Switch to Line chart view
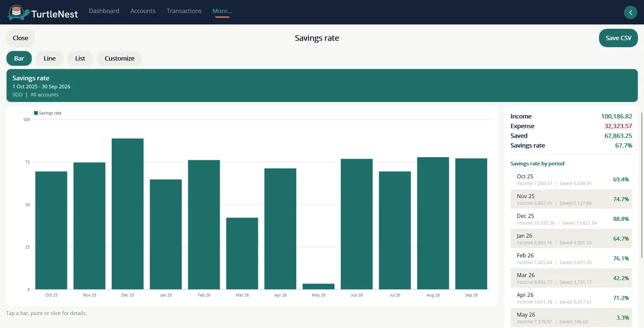Image resolution: width=644 pixels, height=328 pixels. pos(50,58)
